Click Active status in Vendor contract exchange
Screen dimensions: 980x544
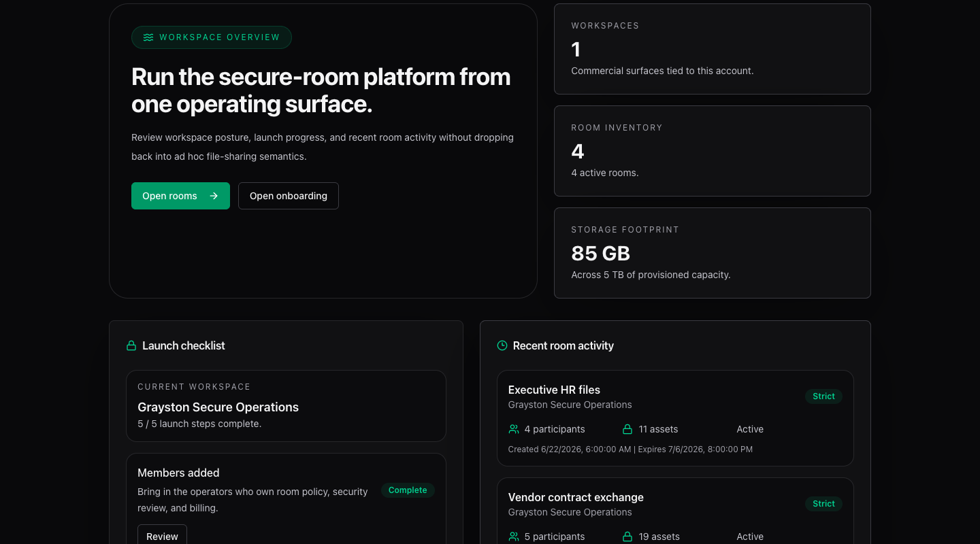coord(750,537)
